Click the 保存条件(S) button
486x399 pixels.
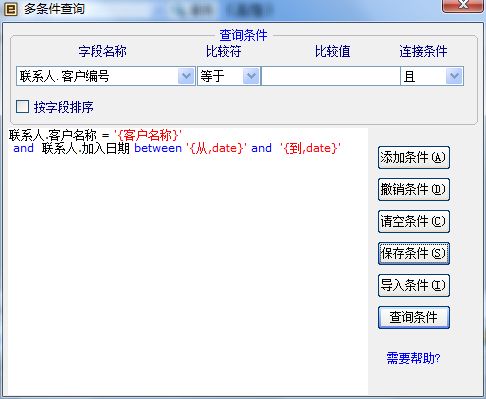pyautogui.click(x=414, y=253)
